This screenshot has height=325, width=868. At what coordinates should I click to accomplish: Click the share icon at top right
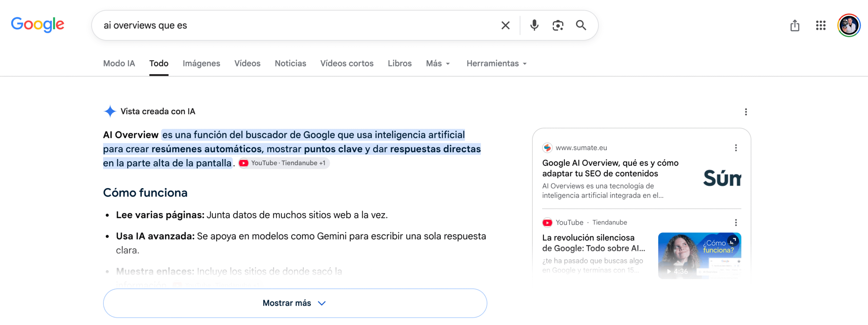click(x=795, y=25)
